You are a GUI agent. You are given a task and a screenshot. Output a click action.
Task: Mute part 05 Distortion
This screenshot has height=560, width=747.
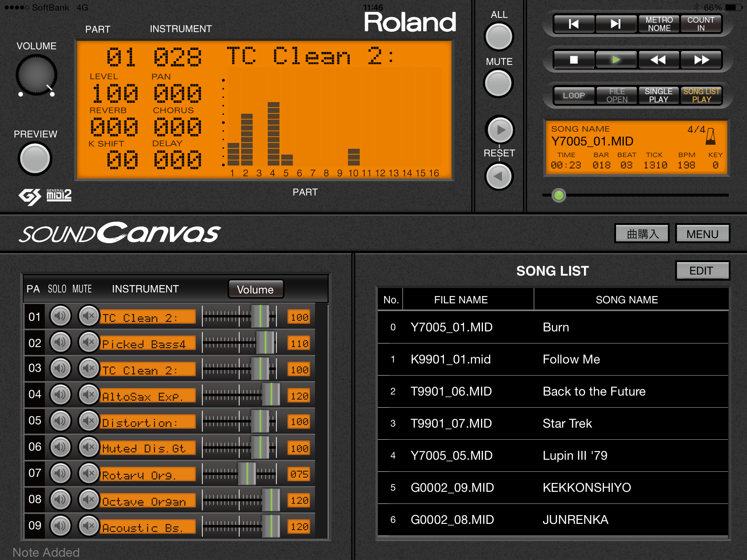click(x=89, y=421)
